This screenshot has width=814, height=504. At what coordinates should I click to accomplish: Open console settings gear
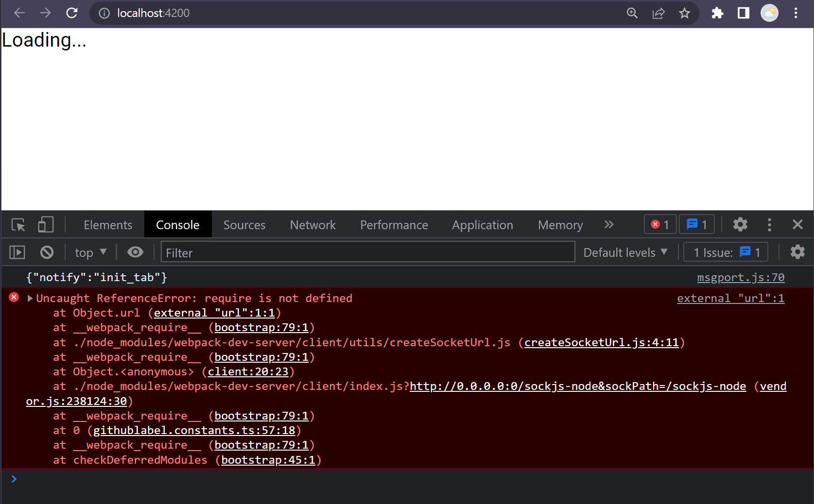point(797,252)
